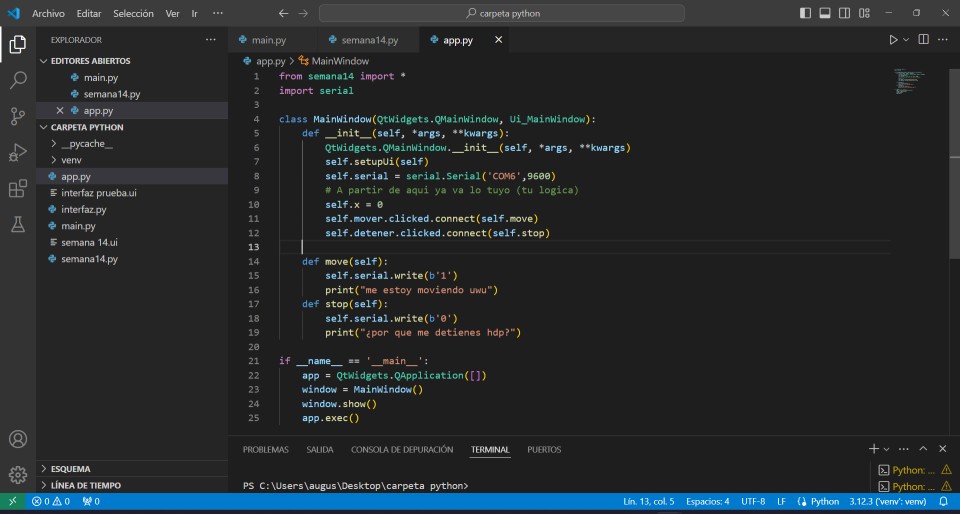Switch to the semana14.py editor tab

[369, 40]
